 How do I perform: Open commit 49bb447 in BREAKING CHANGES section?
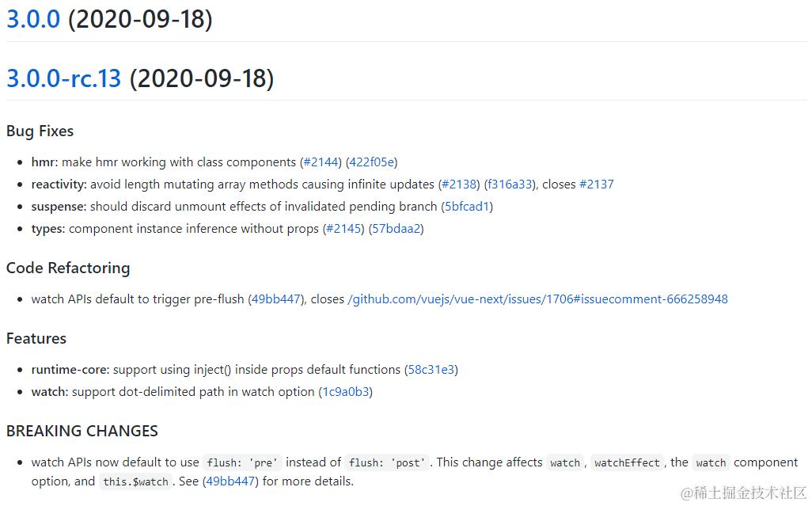pyautogui.click(x=230, y=481)
